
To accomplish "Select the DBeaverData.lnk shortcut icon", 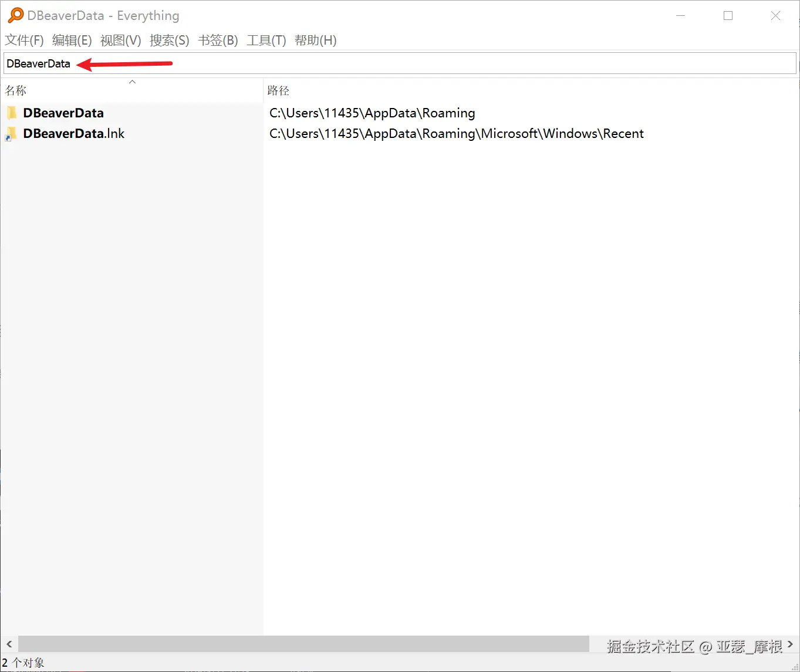I will (x=12, y=134).
